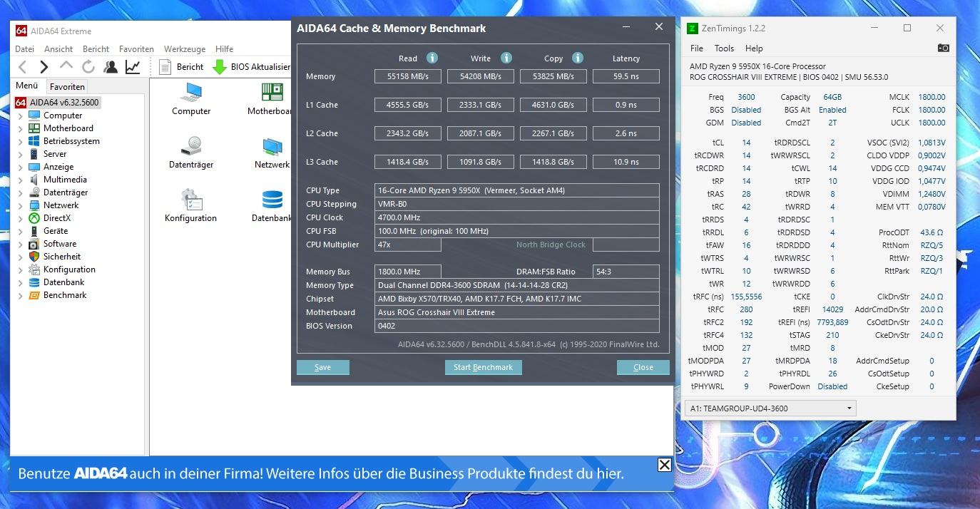Image resolution: width=980 pixels, height=509 pixels.
Task: Click the Save button in benchmark
Action: point(323,367)
